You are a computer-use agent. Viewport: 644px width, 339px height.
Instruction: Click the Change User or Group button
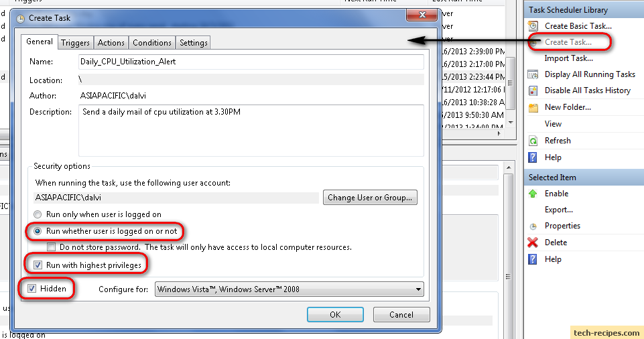click(370, 198)
